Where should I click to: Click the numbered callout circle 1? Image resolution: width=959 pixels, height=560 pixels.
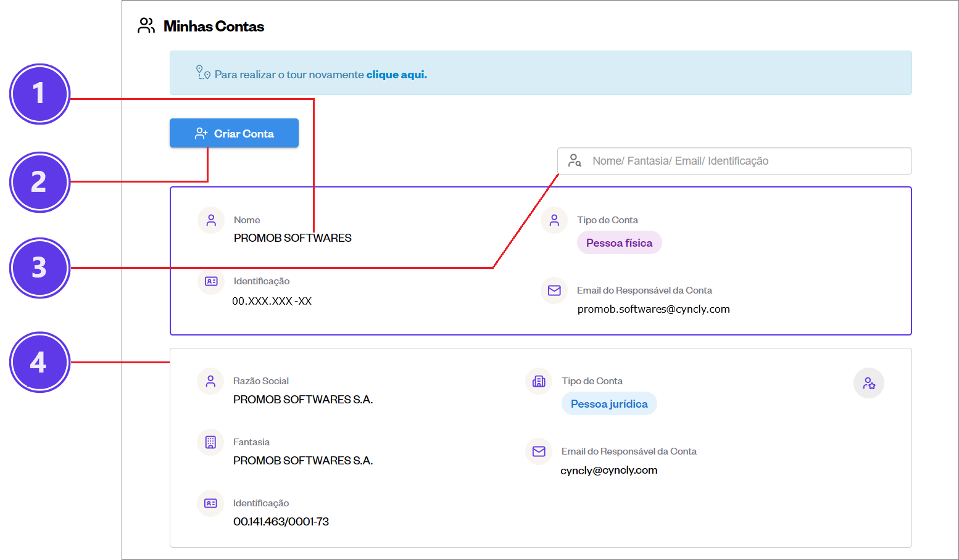click(39, 94)
